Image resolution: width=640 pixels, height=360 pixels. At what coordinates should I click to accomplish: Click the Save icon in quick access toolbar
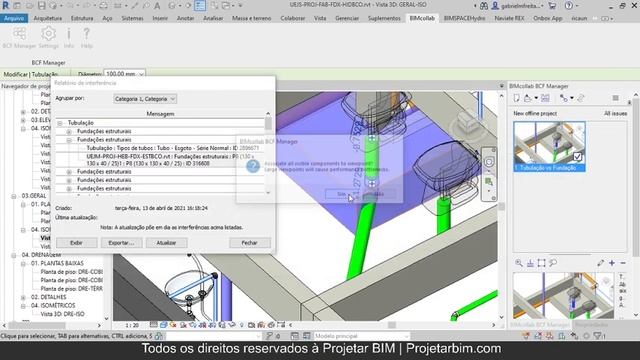42,6
